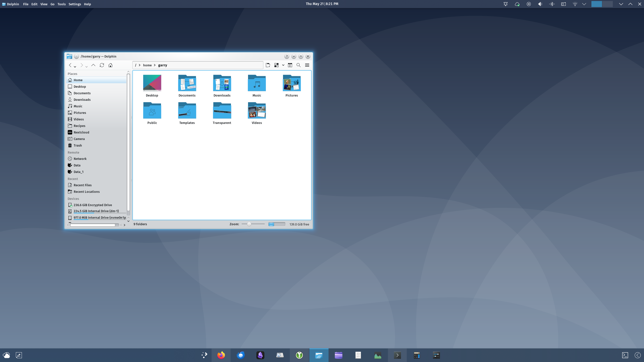Expand the breadcrumb chevron after the root slash

tap(140, 65)
